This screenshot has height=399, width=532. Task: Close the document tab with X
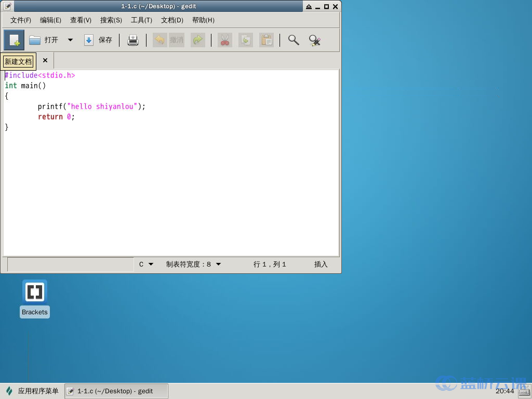(45, 60)
